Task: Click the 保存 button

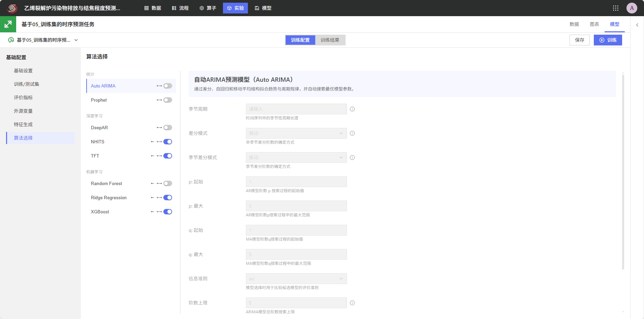Action: 580,40
